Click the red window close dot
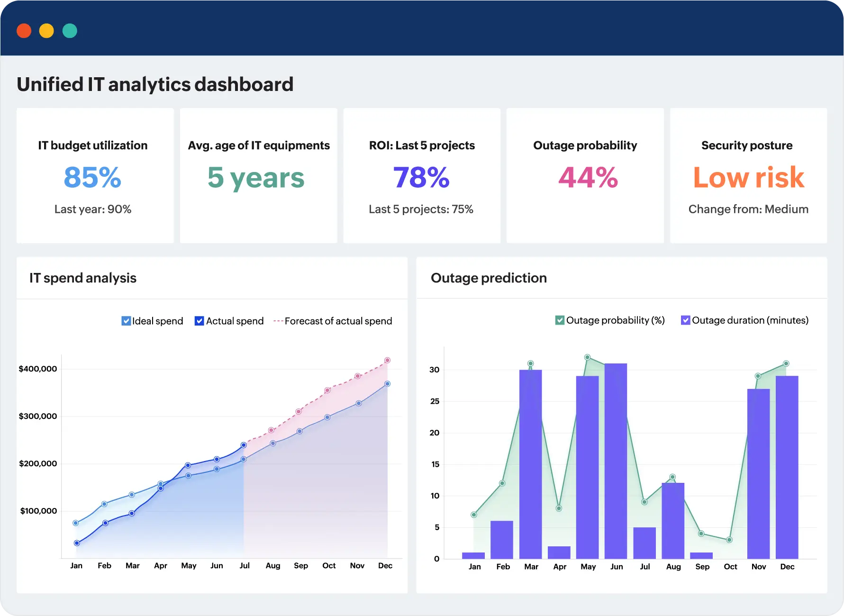The image size is (844, 616). (x=24, y=31)
